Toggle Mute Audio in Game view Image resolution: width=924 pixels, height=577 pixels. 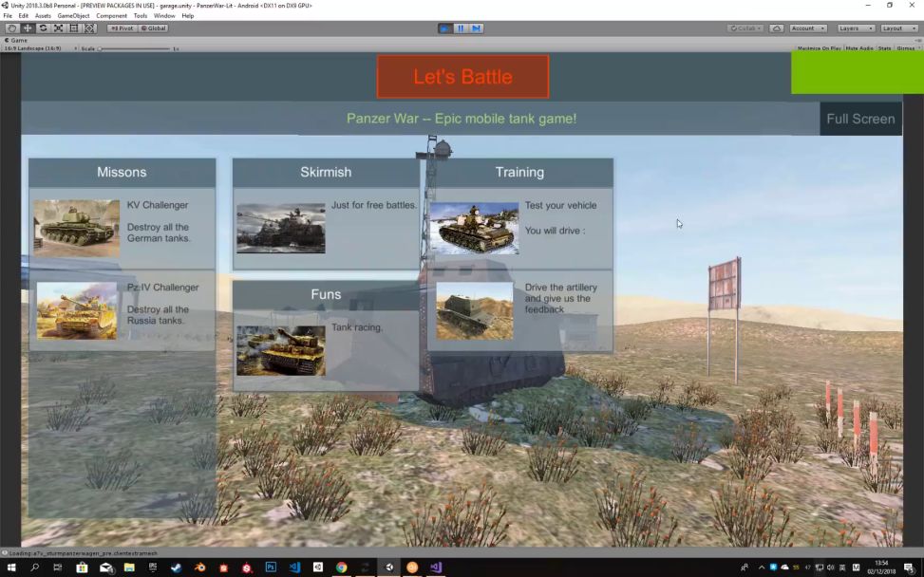pyautogui.click(x=858, y=48)
